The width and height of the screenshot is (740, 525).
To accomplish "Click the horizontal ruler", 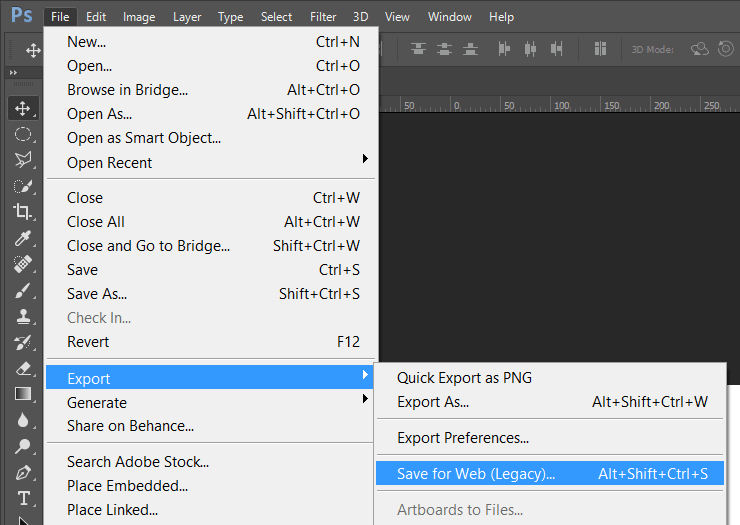I will coord(559,105).
